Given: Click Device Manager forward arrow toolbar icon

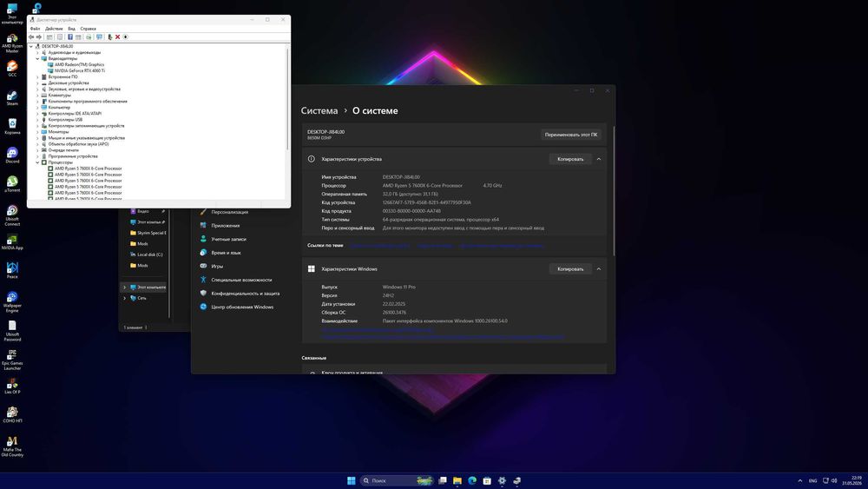Looking at the screenshot, I should 39,37.
